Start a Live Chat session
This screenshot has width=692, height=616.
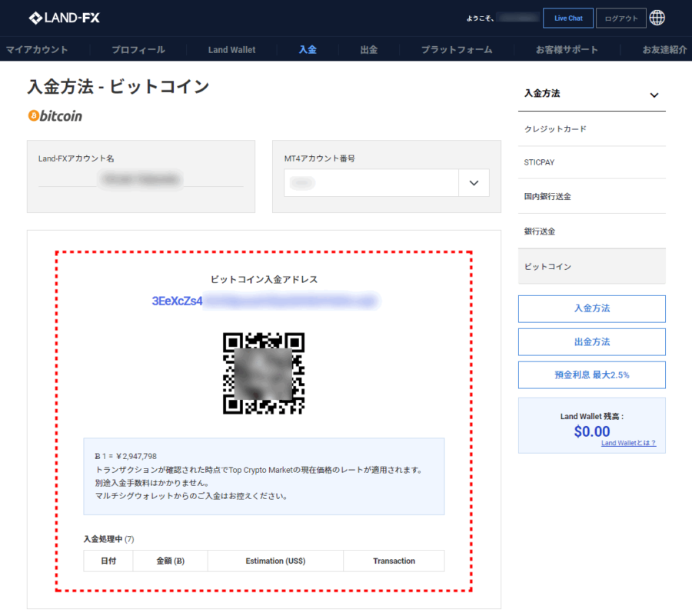click(x=568, y=18)
